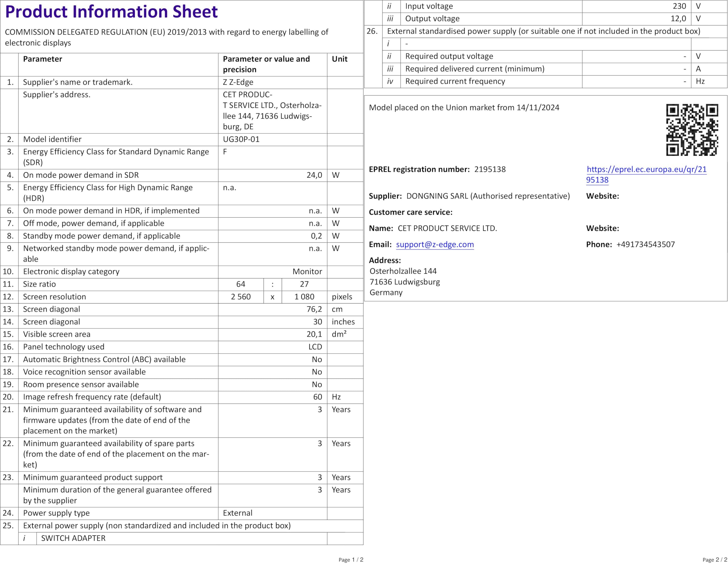The image size is (728, 569).
Task: Click the Unit column header
Action: pyautogui.click(x=339, y=59)
